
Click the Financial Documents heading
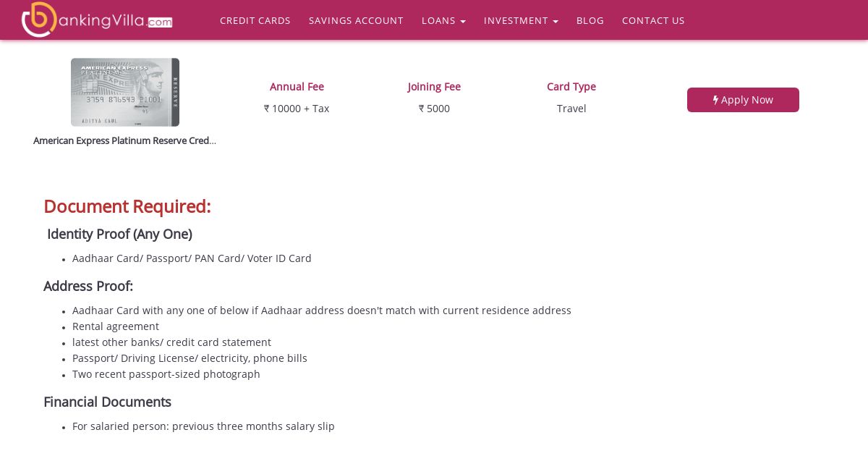pos(107,402)
